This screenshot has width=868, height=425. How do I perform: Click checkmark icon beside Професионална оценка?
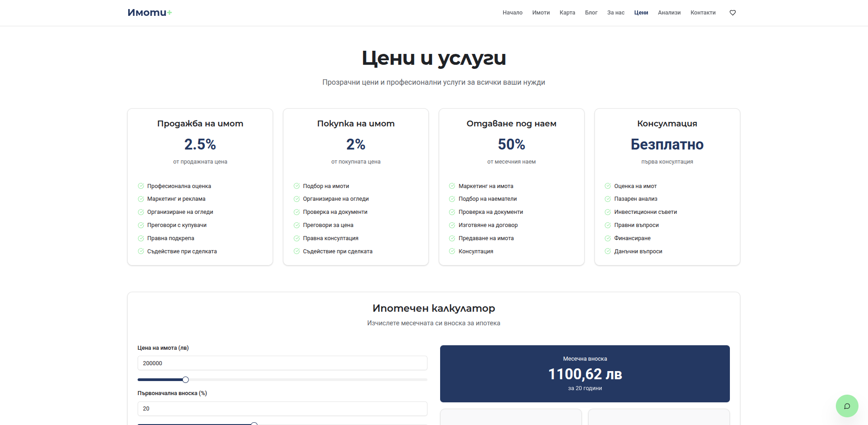141,186
